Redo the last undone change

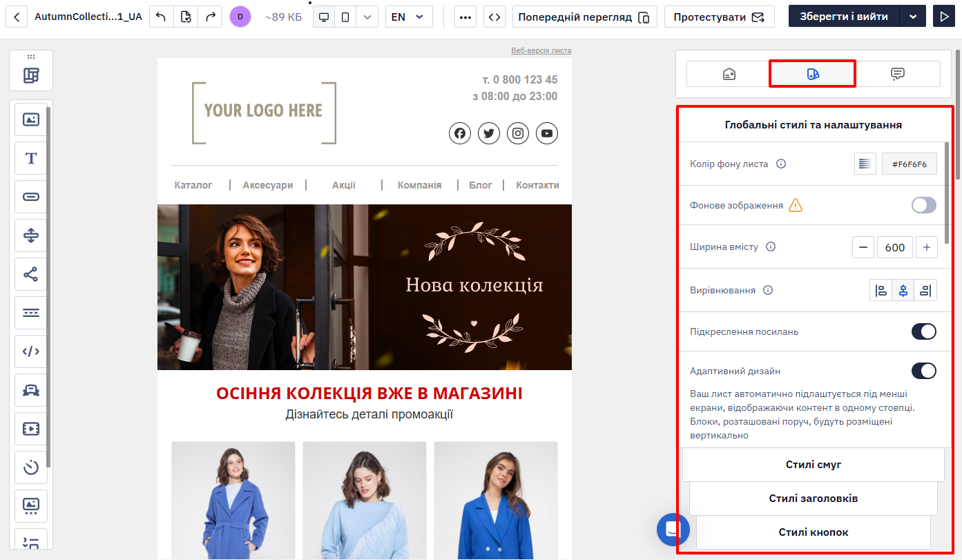(x=210, y=17)
